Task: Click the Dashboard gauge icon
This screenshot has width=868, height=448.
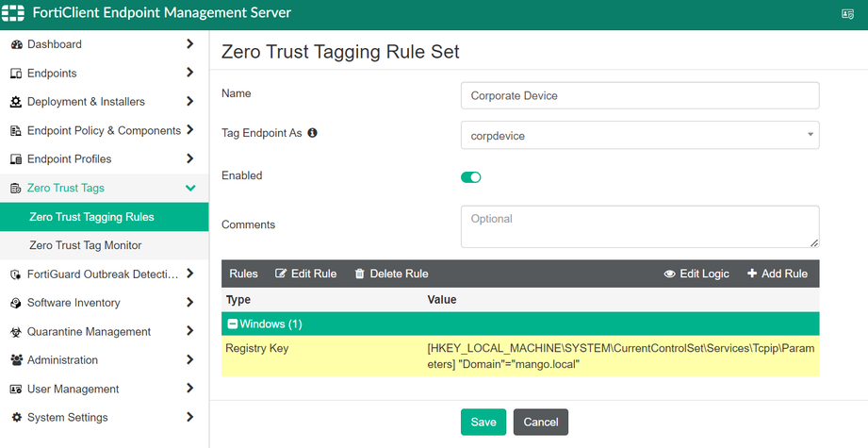Action: 16,44
